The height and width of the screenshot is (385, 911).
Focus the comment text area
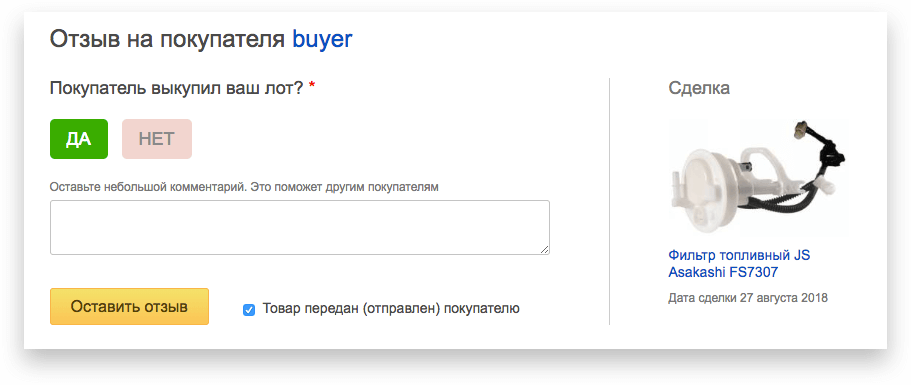[x=300, y=228]
